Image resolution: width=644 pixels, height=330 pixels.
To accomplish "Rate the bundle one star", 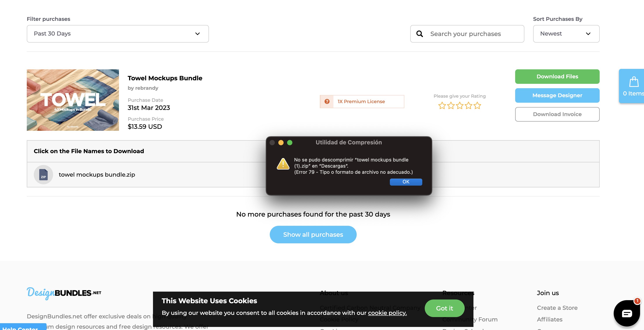I will 442,106.
